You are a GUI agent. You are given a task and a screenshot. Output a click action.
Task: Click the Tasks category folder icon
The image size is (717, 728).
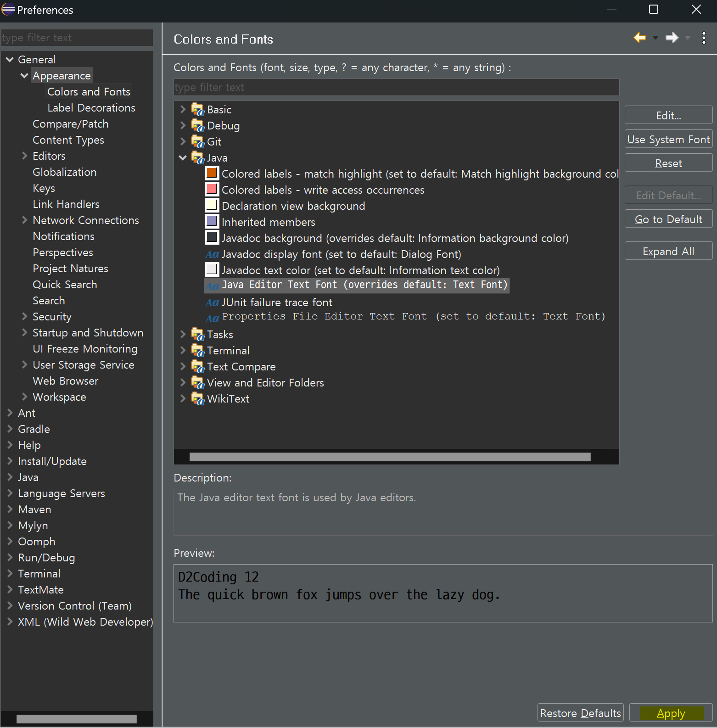(198, 335)
